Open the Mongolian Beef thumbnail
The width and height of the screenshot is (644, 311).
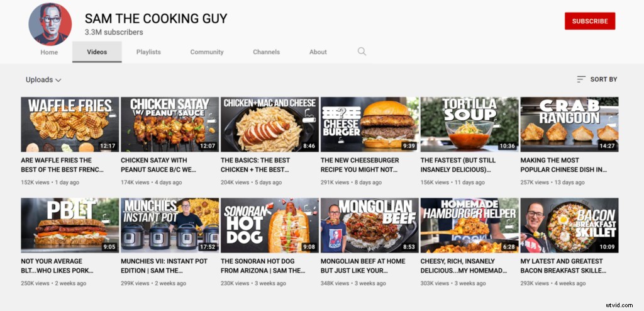coord(370,225)
